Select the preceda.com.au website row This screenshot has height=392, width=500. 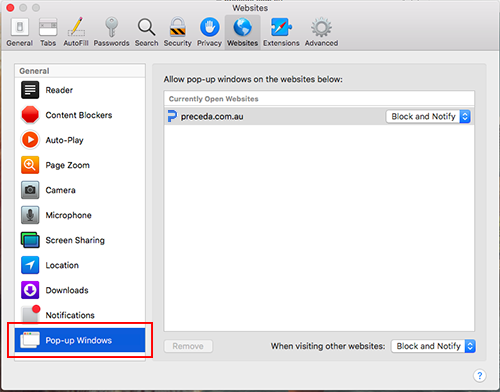coord(319,116)
